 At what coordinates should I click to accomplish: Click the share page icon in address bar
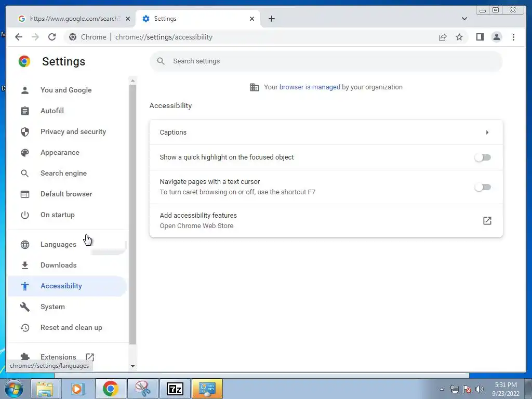click(x=443, y=37)
